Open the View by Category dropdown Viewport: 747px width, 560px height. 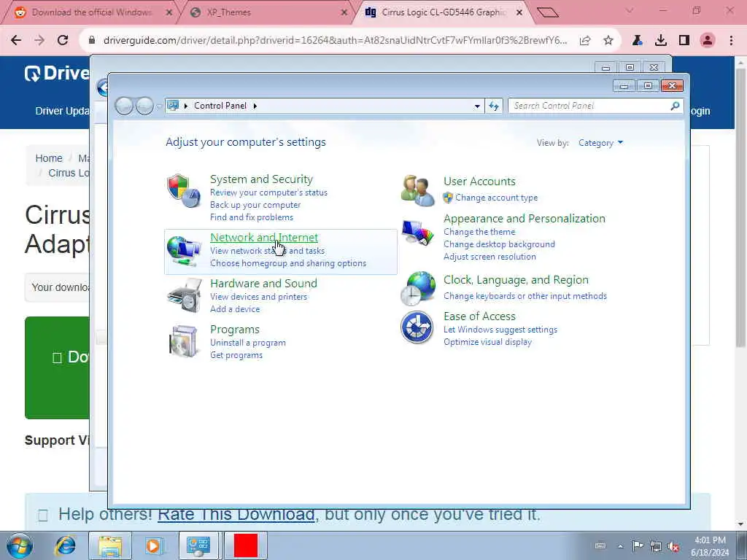coord(600,143)
